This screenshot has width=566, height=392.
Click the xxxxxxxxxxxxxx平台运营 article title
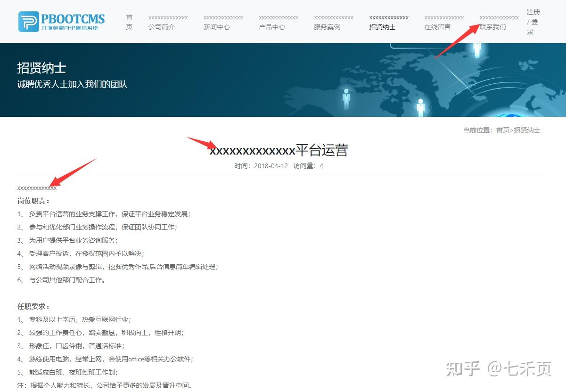click(280, 150)
